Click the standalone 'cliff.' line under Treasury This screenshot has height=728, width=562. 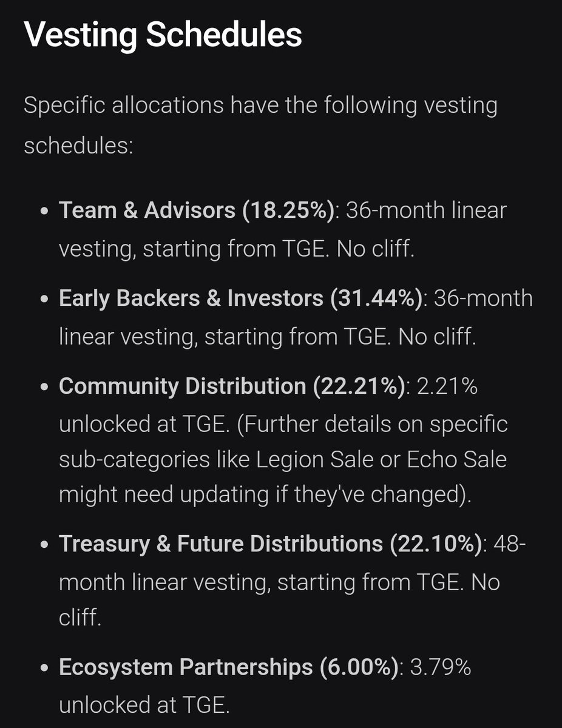pyautogui.click(x=80, y=618)
